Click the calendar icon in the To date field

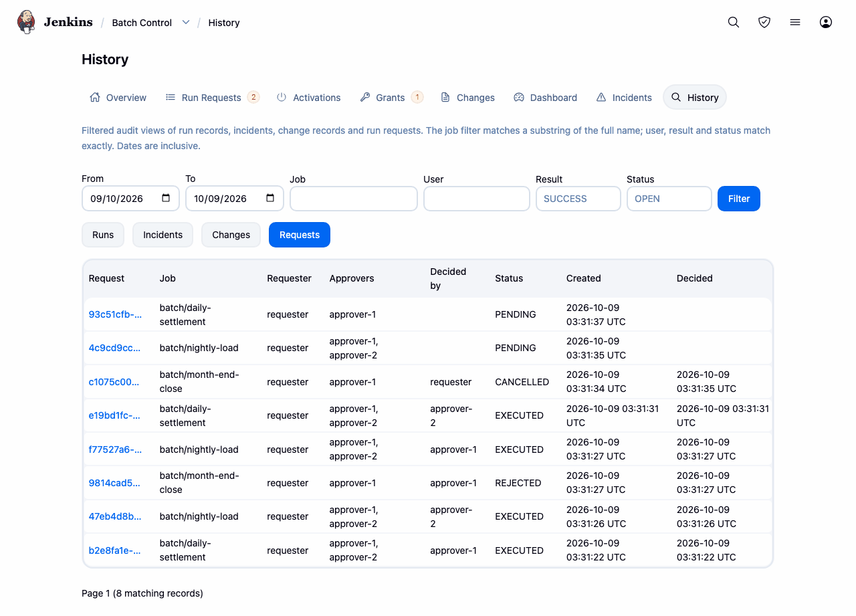tap(270, 198)
